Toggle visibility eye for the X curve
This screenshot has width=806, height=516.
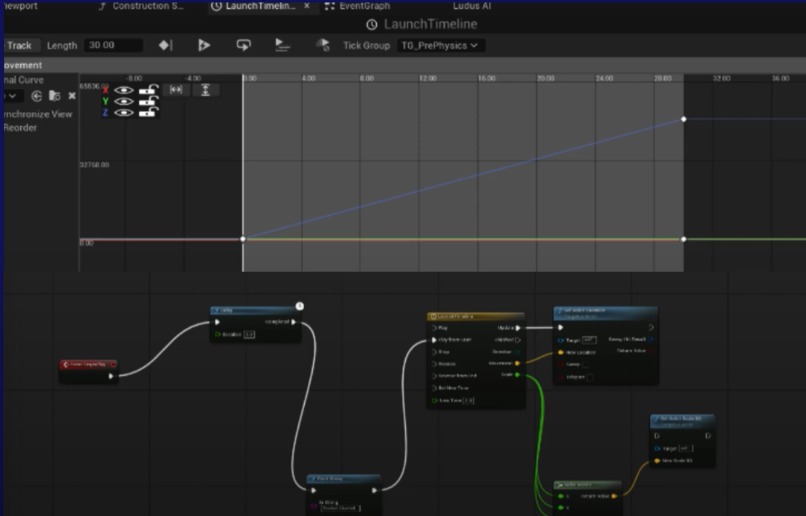(123, 90)
